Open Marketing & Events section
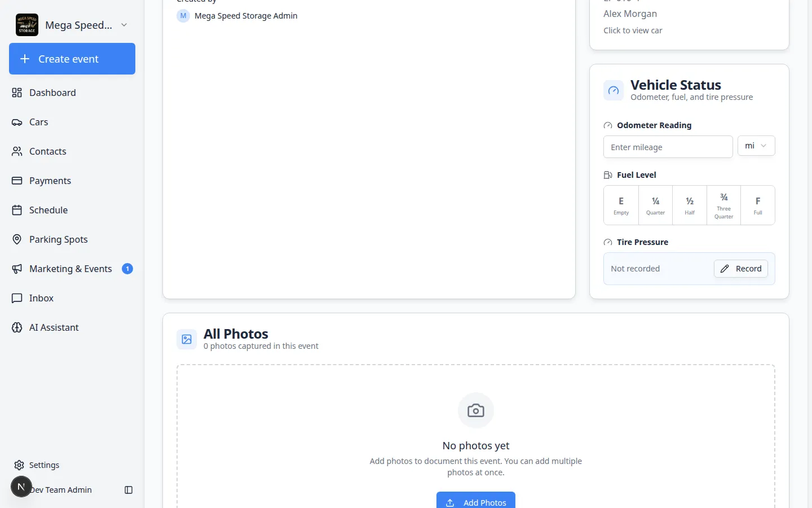Screen dimensions: 812x508 coord(72,269)
